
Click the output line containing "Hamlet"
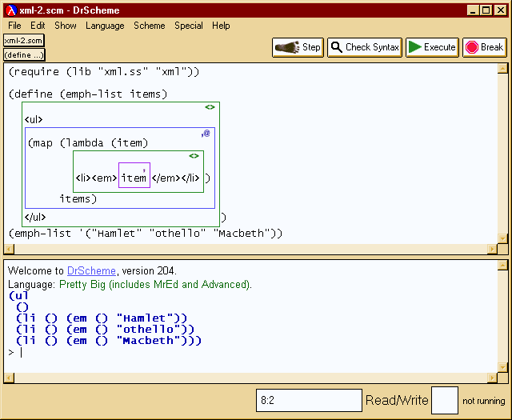click(102, 318)
